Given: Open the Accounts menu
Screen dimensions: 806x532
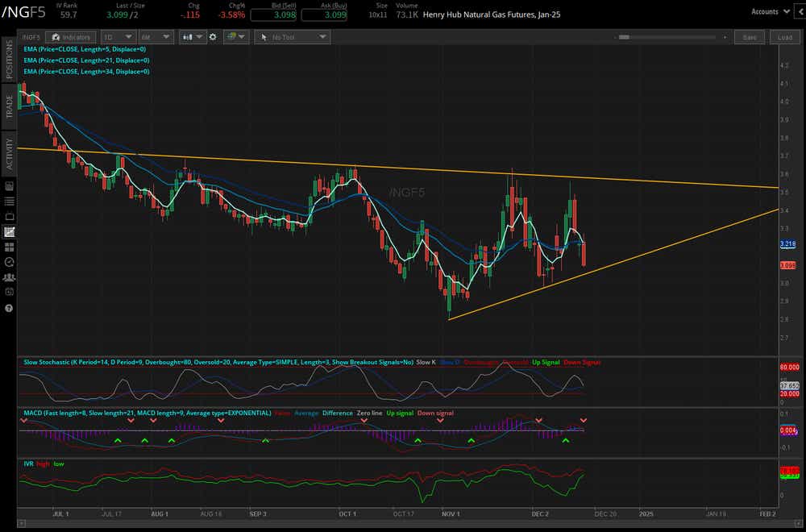Looking at the screenshot, I should coord(767,11).
